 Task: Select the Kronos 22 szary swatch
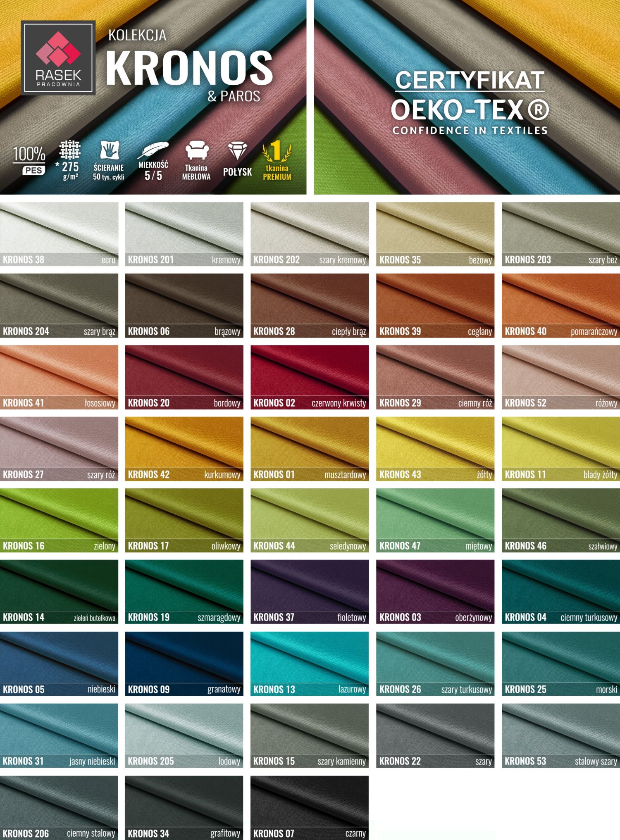436,735
